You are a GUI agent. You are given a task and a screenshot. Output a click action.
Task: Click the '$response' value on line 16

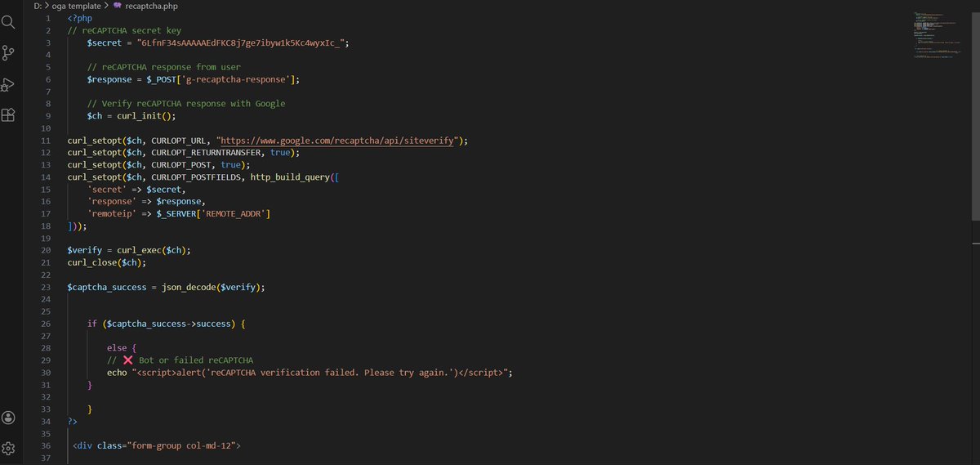(179, 202)
